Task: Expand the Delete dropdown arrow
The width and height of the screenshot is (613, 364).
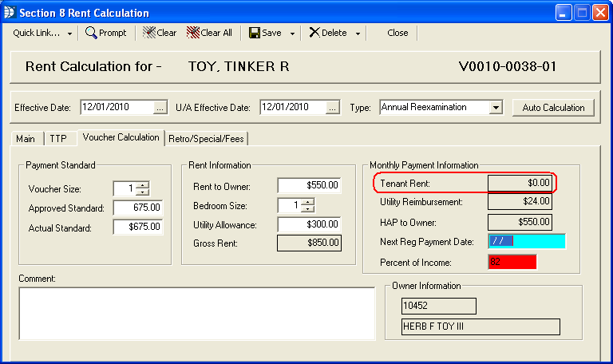Action: coord(358,34)
